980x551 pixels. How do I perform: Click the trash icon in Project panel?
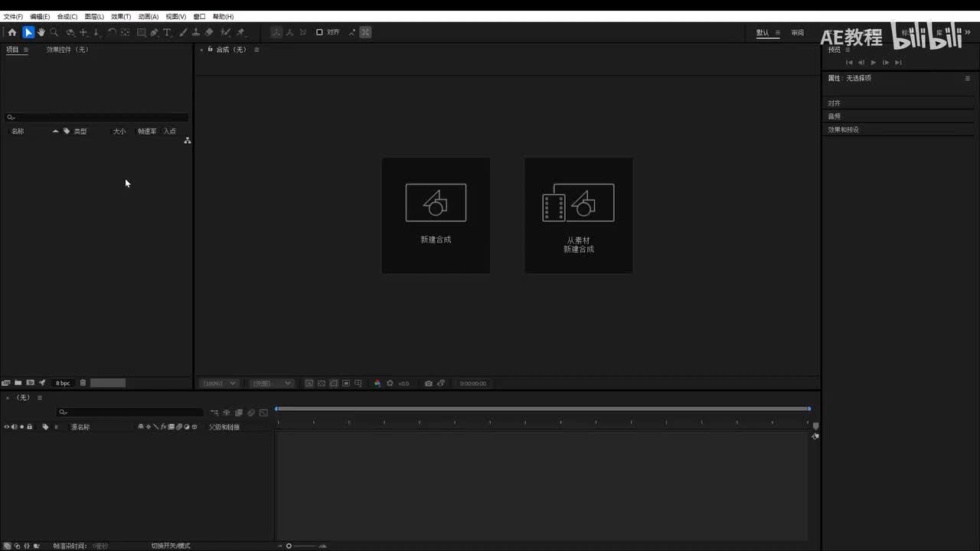83,383
